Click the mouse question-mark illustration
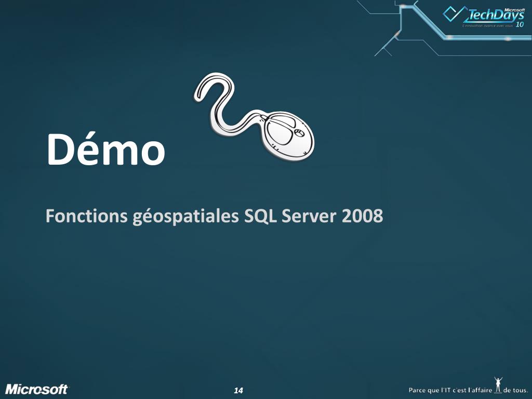Viewport: 532px width, 399px height. click(254, 116)
